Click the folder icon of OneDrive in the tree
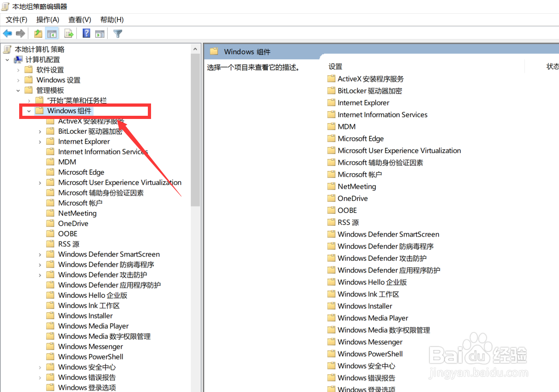Screen dimensions: 559x392 click(x=51, y=223)
